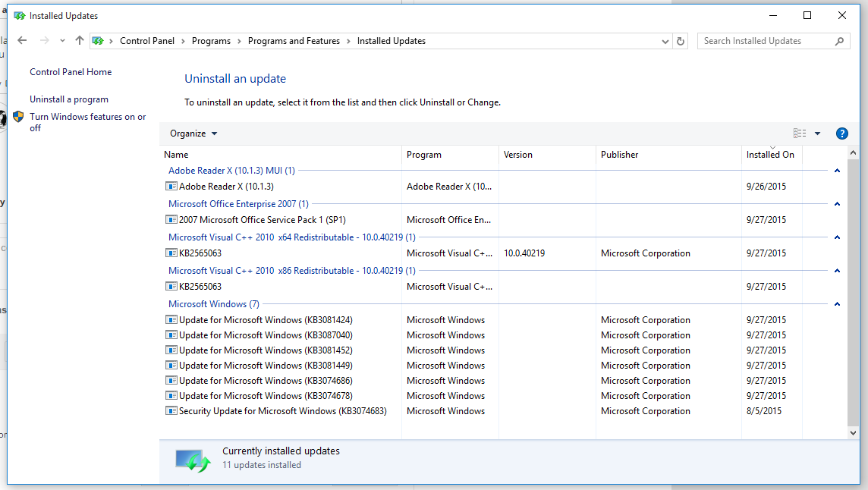Sort by Installed On column header

(770, 155)
